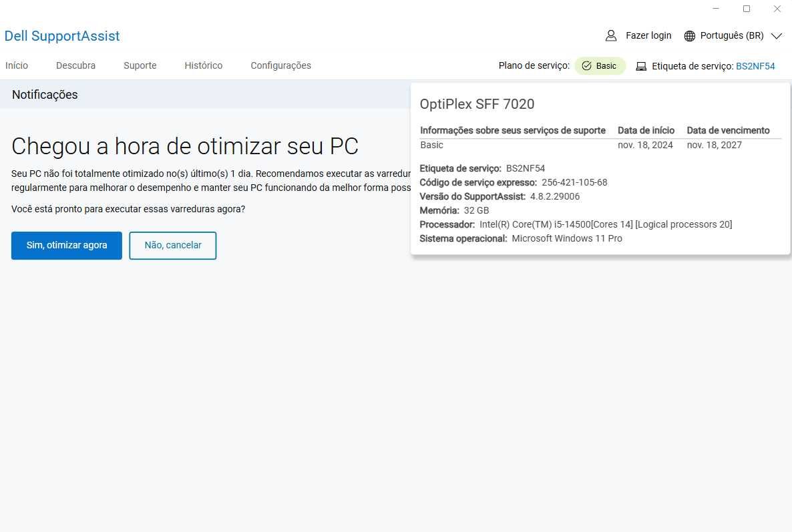Click the Fazer login link
This screenshot has height=532, width=792.
click(648, 35)
